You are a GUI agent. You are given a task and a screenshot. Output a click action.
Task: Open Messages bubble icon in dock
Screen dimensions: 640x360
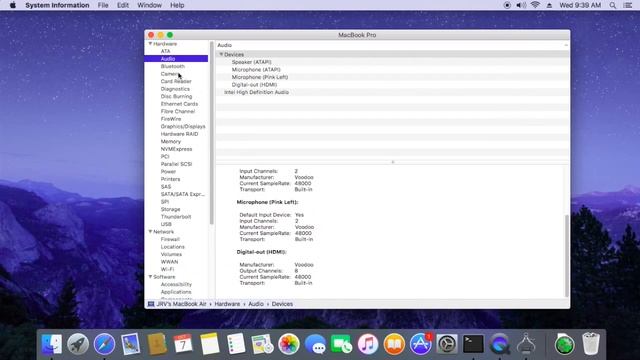click(x=315, y=344)
